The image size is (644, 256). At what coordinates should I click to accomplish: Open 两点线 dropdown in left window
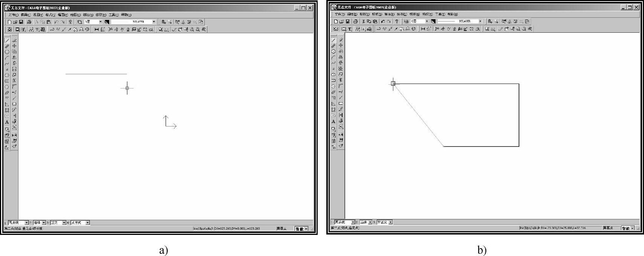(x=26, y=222)
